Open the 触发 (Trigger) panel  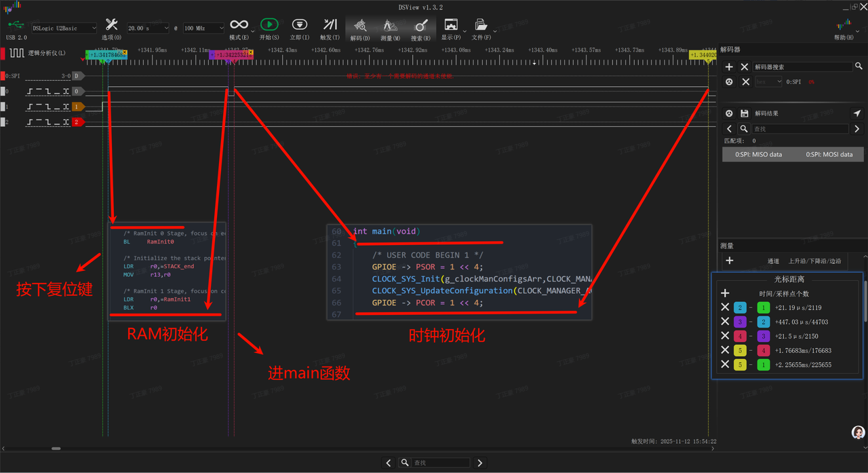point(330,26)
